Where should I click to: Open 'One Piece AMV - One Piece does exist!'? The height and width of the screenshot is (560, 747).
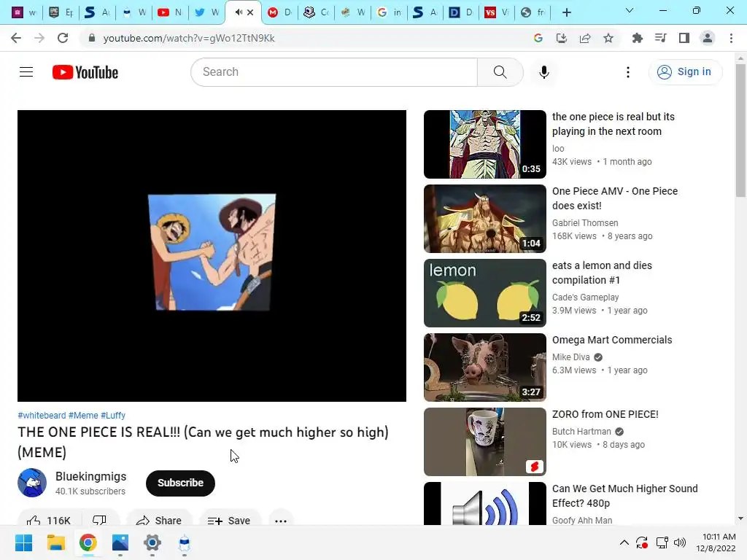[614, 198]
